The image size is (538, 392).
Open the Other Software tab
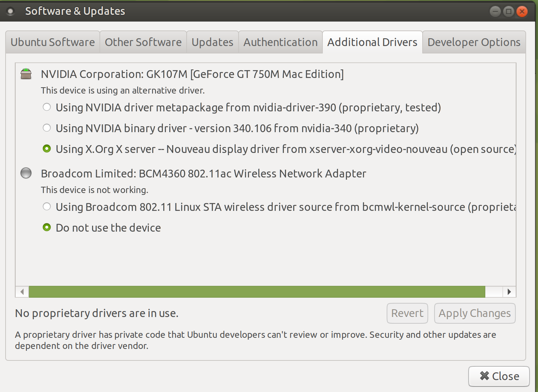pyautogui.click(x=143, y=42)
